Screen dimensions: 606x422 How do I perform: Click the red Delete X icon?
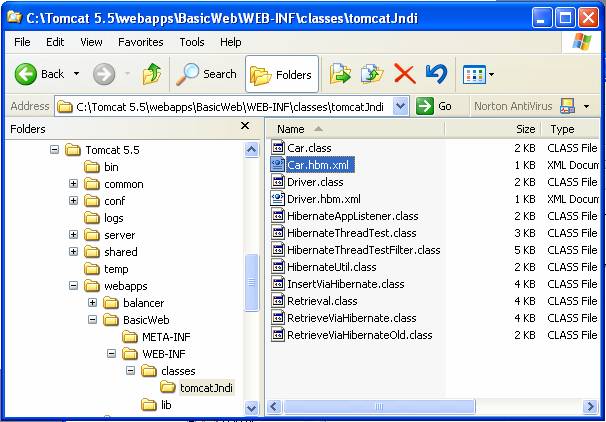(405, 74)
